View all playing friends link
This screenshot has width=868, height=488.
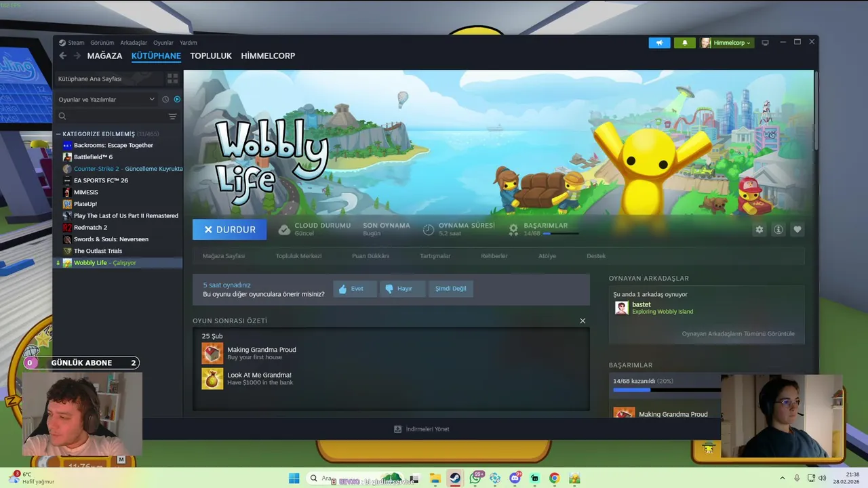[738, 333]
